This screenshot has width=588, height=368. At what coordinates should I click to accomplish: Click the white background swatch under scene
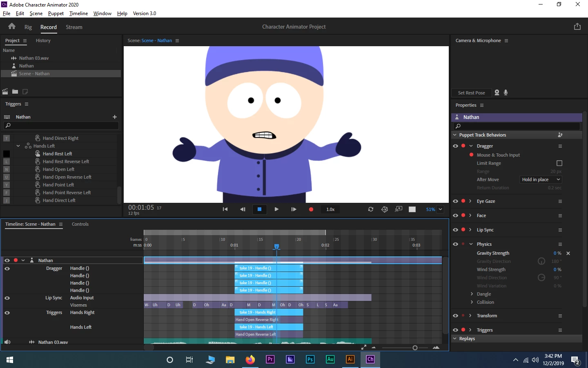click(x=412, y=209)
